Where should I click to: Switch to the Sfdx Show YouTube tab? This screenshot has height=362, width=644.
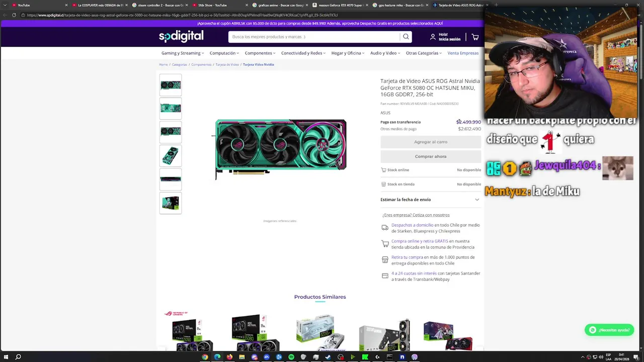point(220,5)
